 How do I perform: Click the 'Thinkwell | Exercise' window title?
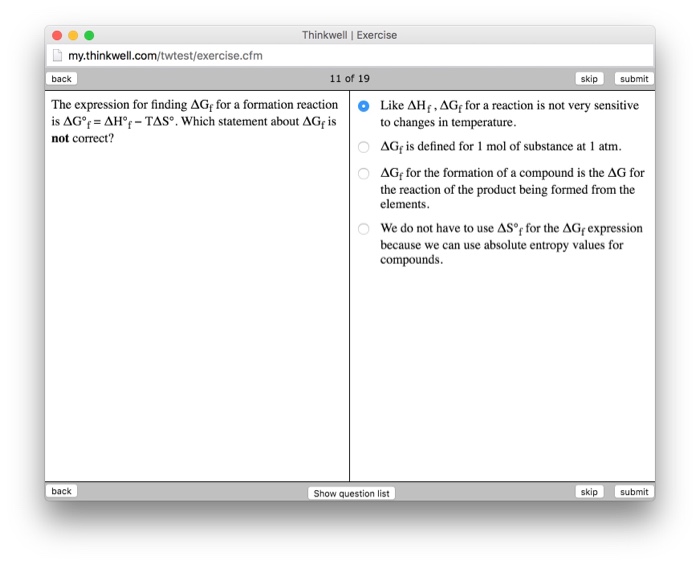tap(349, 35)
